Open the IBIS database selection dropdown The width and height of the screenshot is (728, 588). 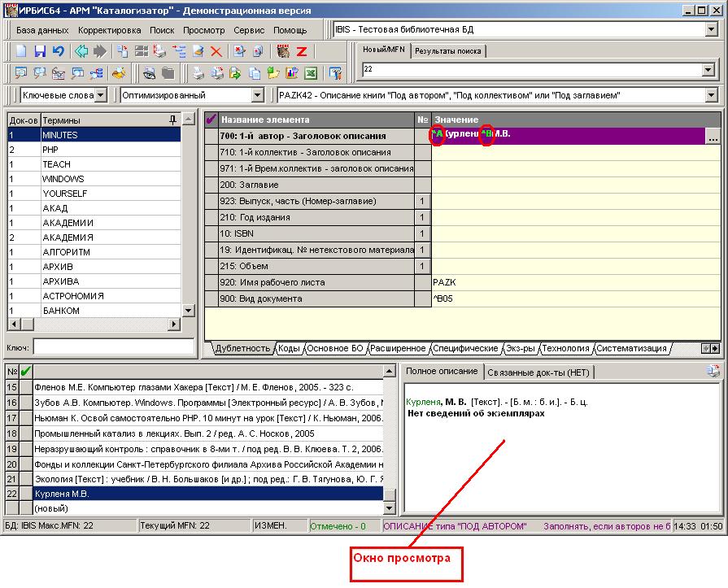coord(711,29)
